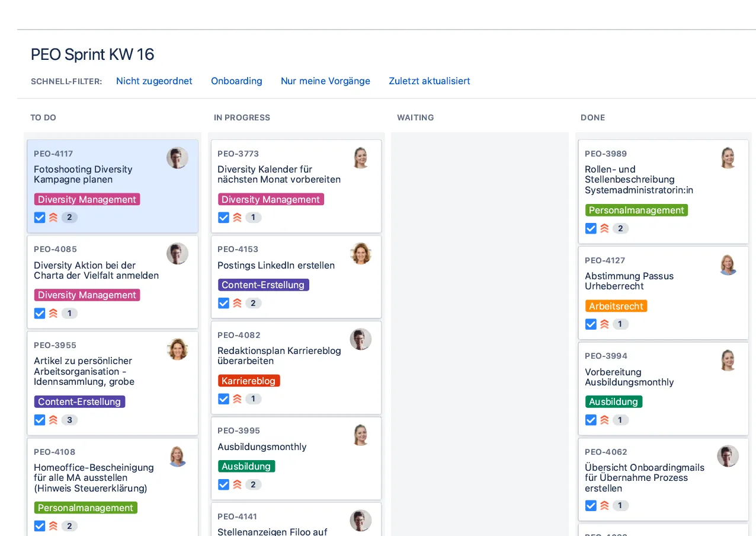Click Karriereblog label on PEO-4082
Image resolution: width=756 pixels, height=536 pixels.
coord(249,381)
